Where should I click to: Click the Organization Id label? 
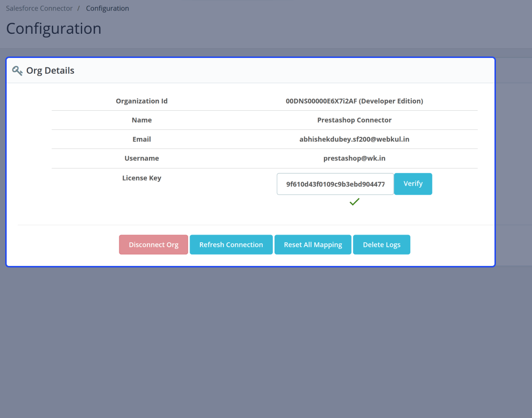coord(142,101)
